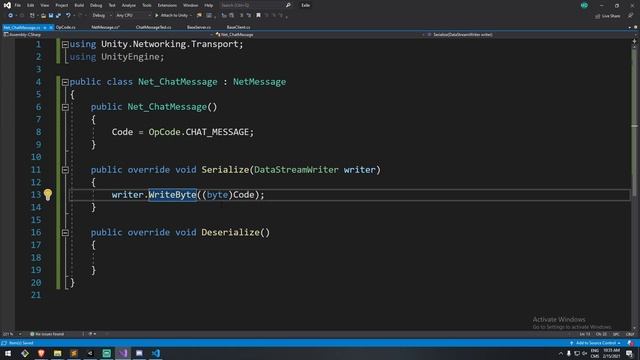640x360 pixels.
Task: Open the Edit menu
Action: pos(31,5)
